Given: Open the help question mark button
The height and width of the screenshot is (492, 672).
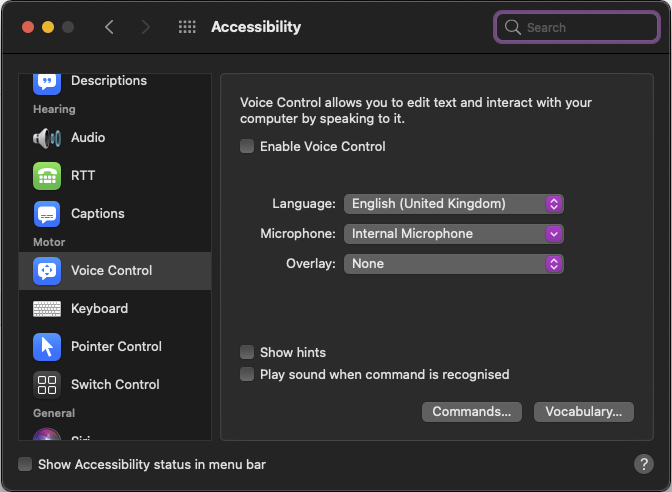Looking at the screenshot, I should pos(644,464).
